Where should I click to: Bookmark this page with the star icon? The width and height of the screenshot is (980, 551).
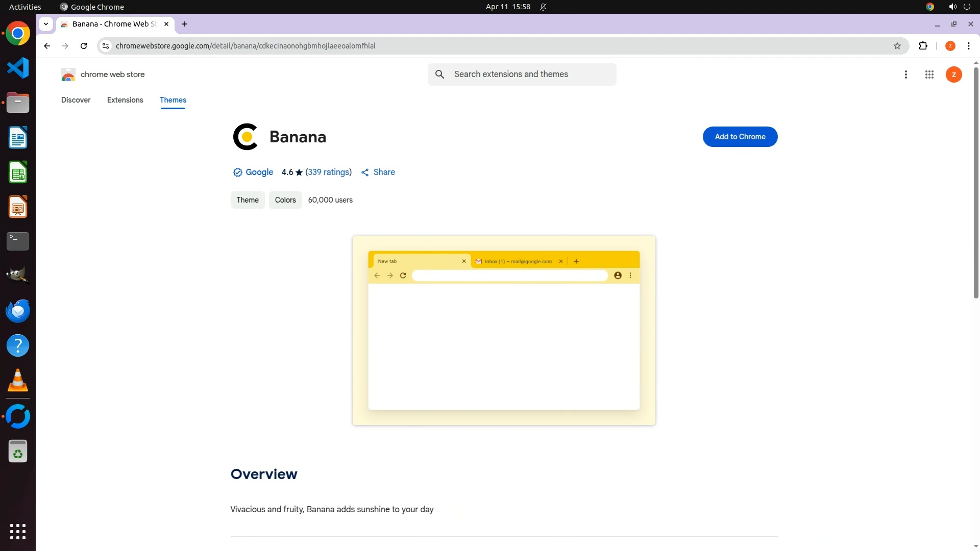pos(897,46)
